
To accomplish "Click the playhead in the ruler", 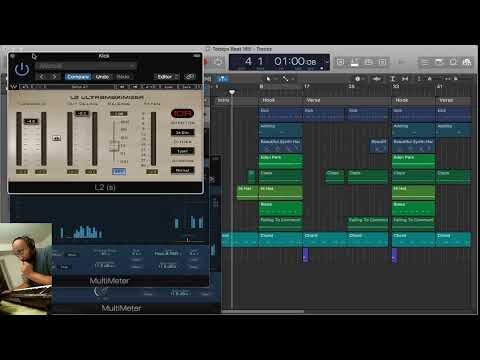I will (232, 92).
